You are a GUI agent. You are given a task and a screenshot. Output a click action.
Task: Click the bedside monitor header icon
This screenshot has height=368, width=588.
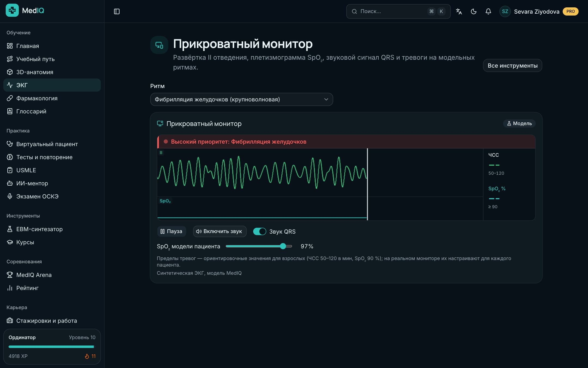click(159, 45)
